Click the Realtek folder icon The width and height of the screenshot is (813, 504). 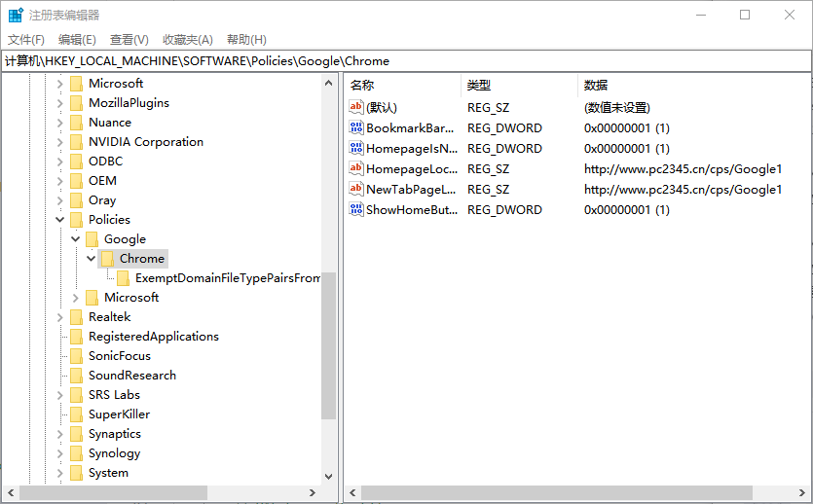pyautogui.click(x=76, y=317)
